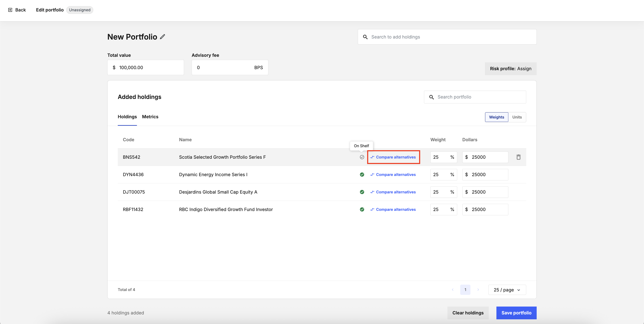The height and width of the screenshot is (324, 644).
Task: Click Compare alternatives for RBC Indigo Diversified
Action: click(x=393, y=210)
